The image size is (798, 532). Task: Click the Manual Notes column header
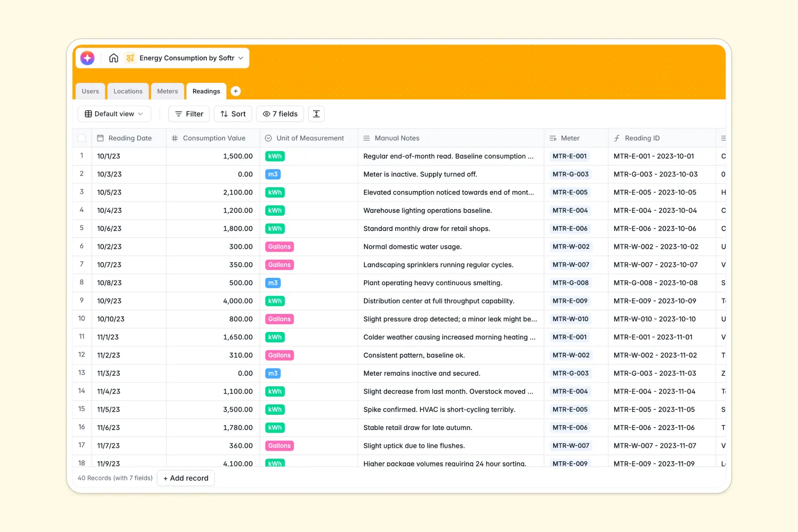pos(451,138)
